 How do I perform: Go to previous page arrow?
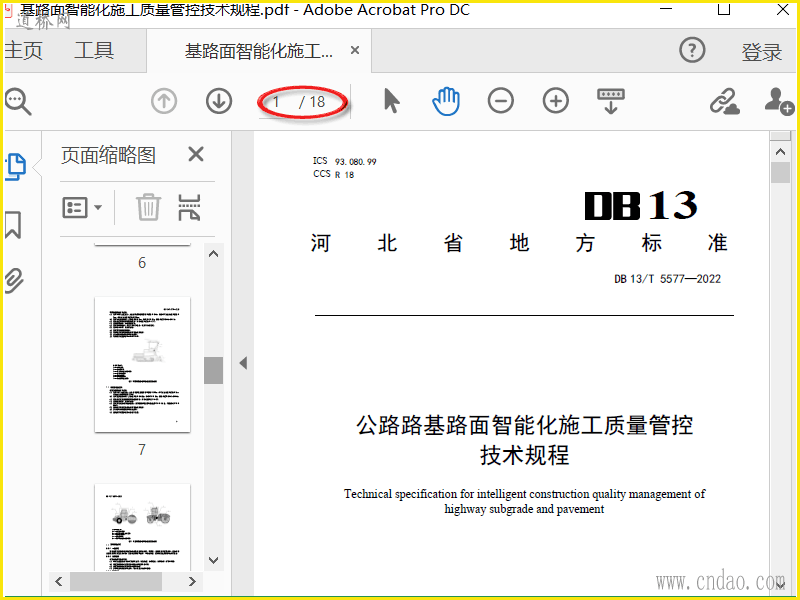(x=164, y=101)
